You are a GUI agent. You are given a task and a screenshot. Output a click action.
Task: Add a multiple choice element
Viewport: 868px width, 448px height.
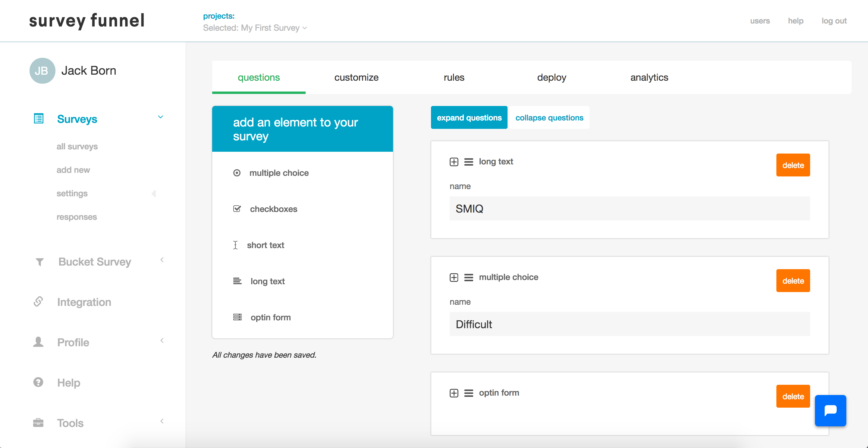(279, 173)
